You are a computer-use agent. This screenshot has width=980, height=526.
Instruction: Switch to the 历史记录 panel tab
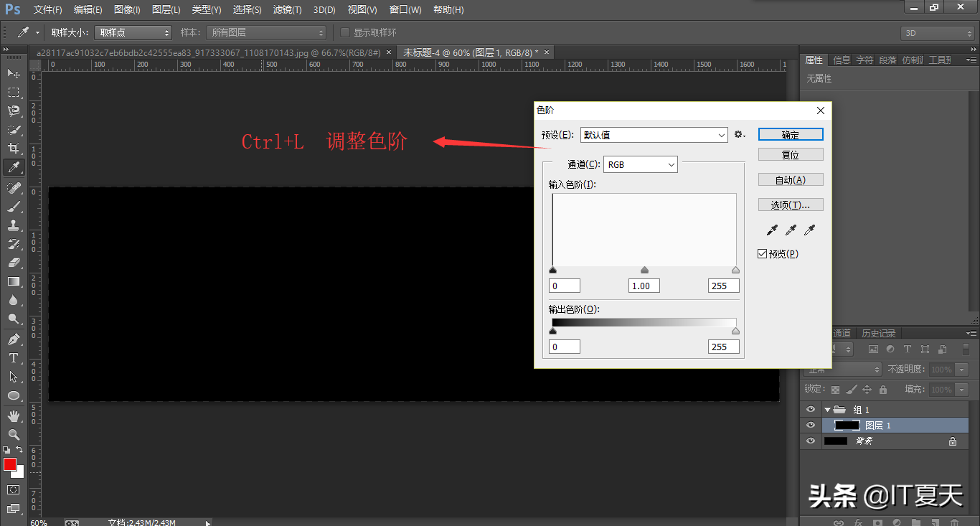click(x=878, y=334)
